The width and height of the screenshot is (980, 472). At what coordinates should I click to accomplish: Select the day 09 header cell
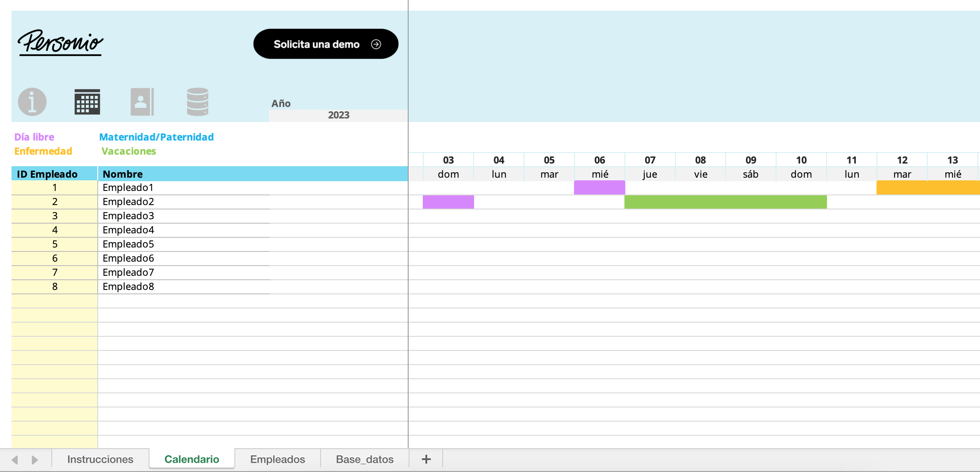(751, 160)
